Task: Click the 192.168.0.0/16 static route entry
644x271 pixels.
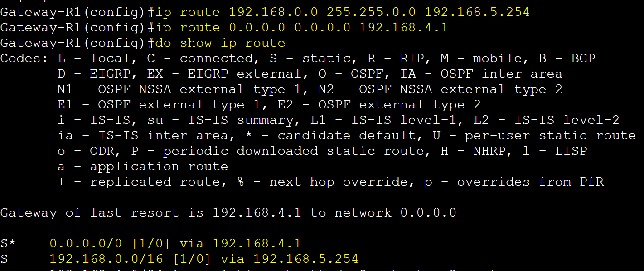Action: [179, 259]
